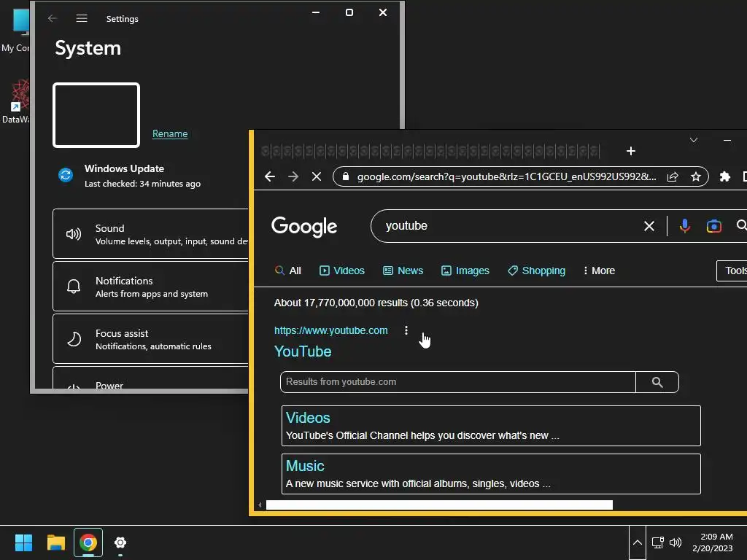Click the Settings gear taskbar icon
Viewport: 747px width, 560px height.
point(120,542)
